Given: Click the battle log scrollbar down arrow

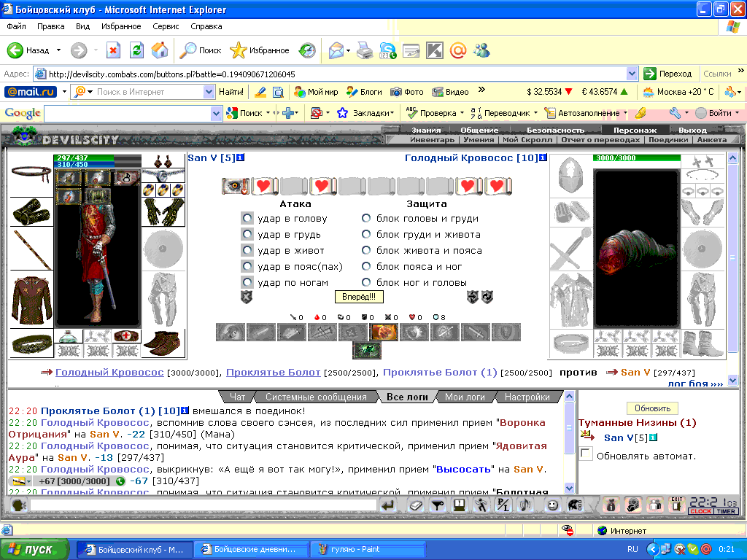Looking at the screenshot, I should coord(569,488).
